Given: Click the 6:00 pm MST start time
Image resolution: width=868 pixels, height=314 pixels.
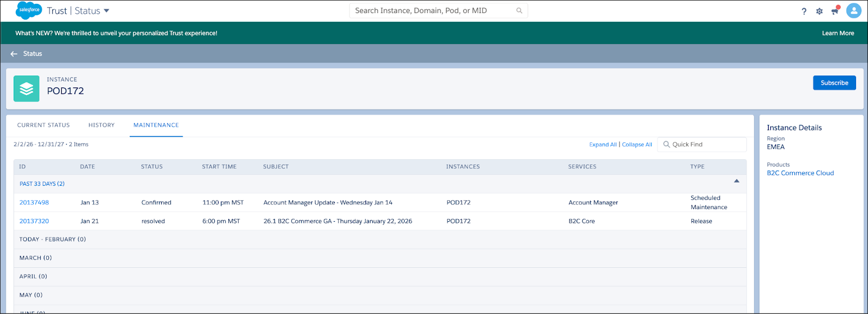Looking at the screenshot, I should tap(221, 221).
